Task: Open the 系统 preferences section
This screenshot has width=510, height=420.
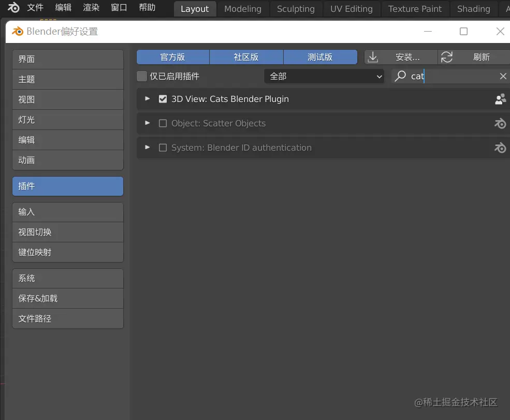Action: tap(68, 279)
